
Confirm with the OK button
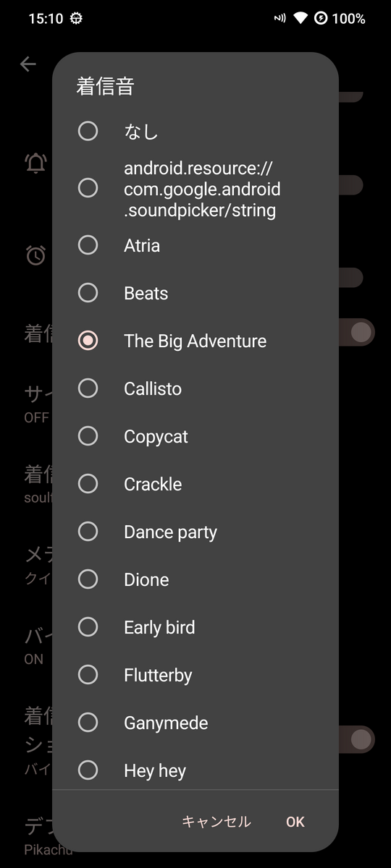(295, 822)
